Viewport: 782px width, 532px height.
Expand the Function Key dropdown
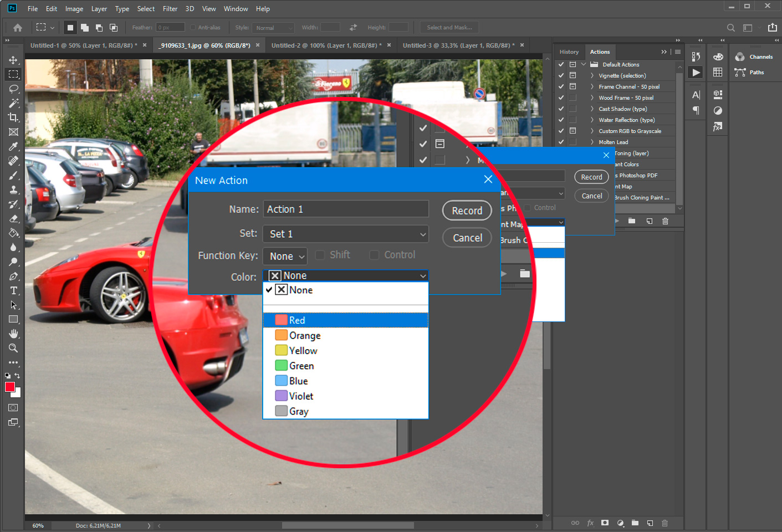coord(284,255)
